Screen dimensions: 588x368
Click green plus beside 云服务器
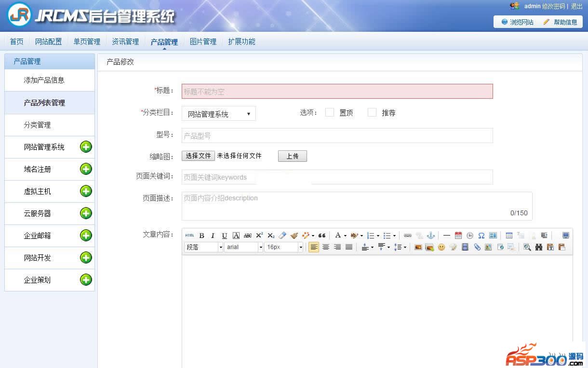(86, 213)
